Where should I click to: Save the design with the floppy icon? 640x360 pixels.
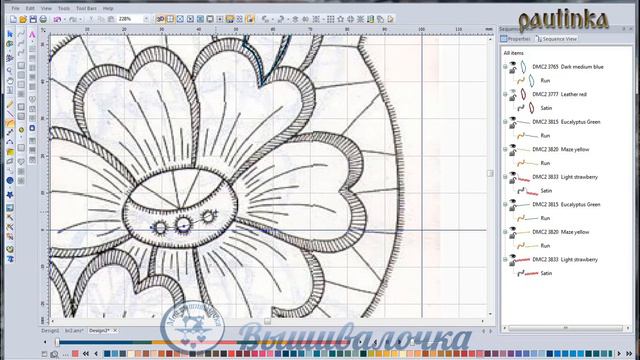click(33, 19)
